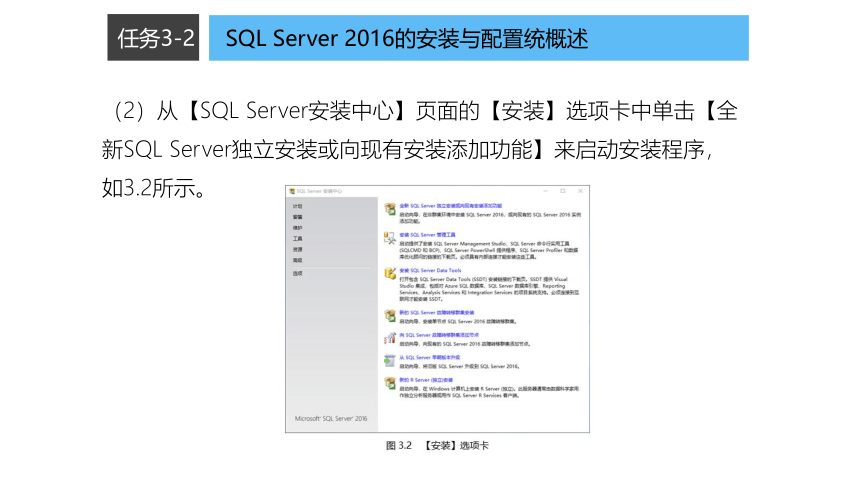Open the 选项 sidebar tab
The height and width of the screenshot is (484, 860).
pos(297,273)
